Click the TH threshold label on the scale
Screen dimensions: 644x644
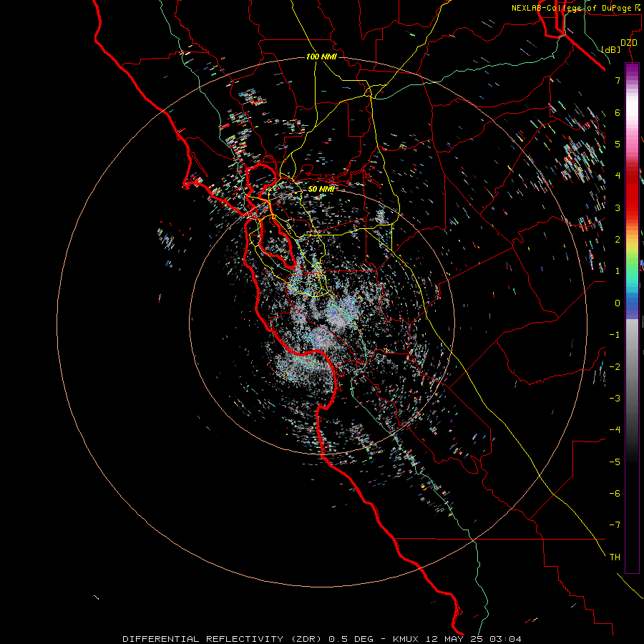point(615,557)
